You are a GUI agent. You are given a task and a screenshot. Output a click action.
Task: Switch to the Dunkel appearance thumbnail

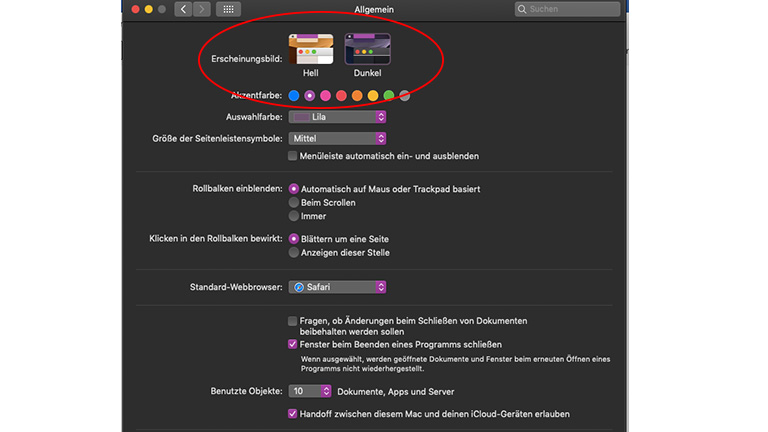point(367,49)
